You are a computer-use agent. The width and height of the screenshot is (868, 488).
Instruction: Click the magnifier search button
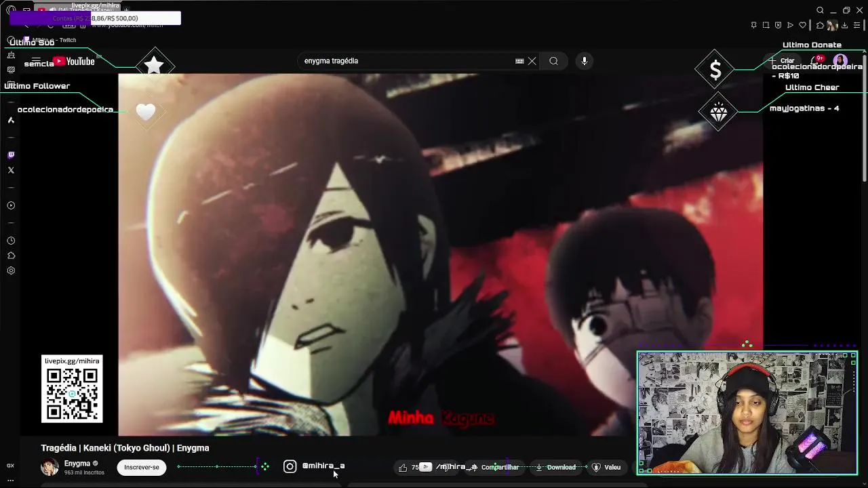554,61
